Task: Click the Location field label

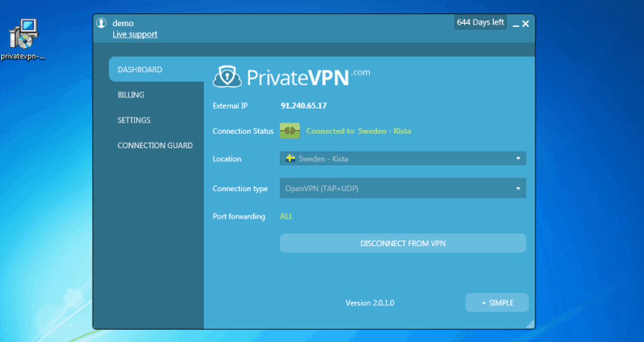Action: click(x=227, y=158)
